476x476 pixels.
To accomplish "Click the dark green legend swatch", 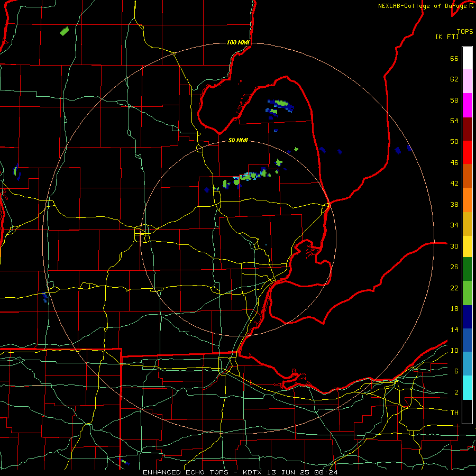I will 467,269.
